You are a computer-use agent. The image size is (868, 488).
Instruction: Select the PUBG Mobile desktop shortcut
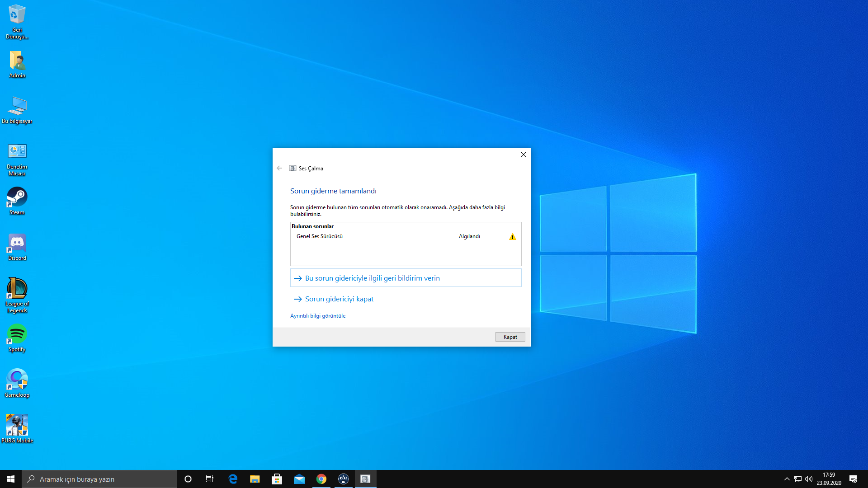click(x=17, y=429)
